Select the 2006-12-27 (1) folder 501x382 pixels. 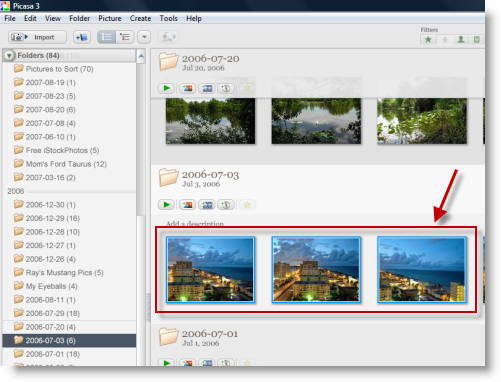click(69, 245)
